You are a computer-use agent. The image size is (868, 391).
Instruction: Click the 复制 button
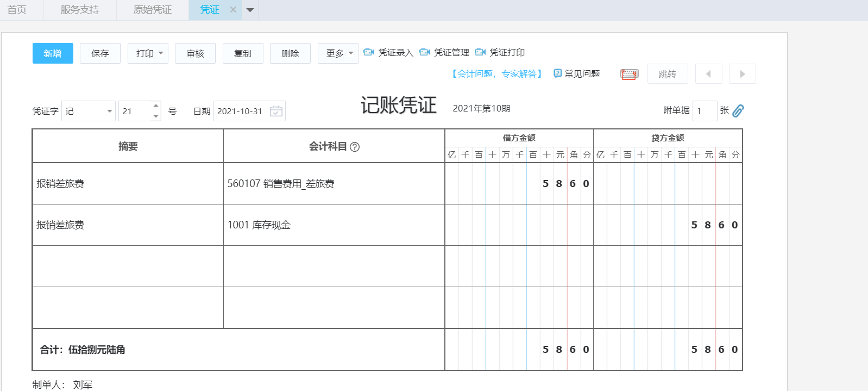(x=243, y=53)
